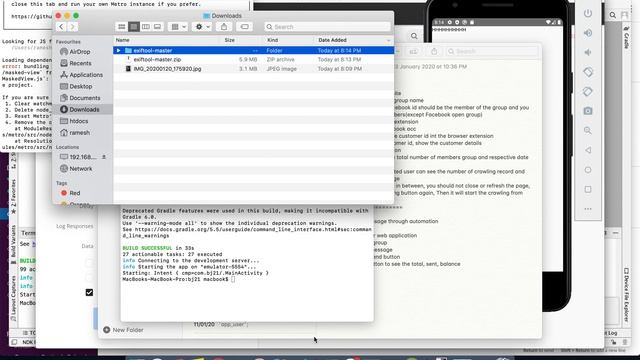Open Finder group-by dropdown
Screen dimensions: 640x360
tap(178, 27)
